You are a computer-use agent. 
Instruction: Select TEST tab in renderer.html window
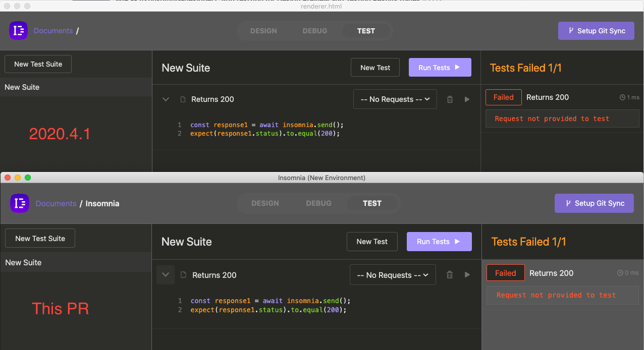point(366,31)
